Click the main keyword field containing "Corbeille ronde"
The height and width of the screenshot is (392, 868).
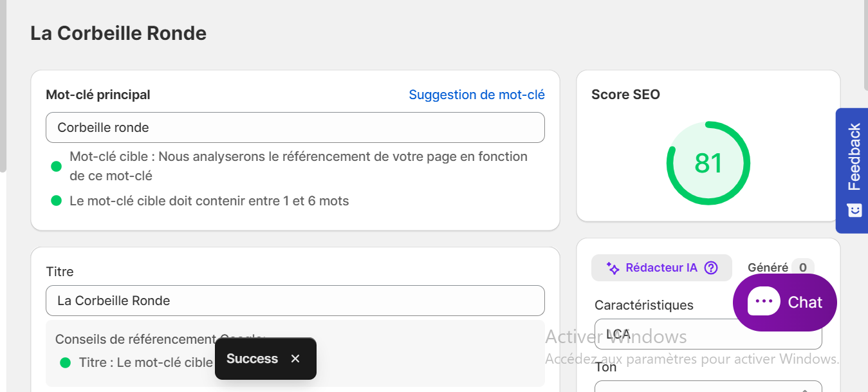pos(295,127)
